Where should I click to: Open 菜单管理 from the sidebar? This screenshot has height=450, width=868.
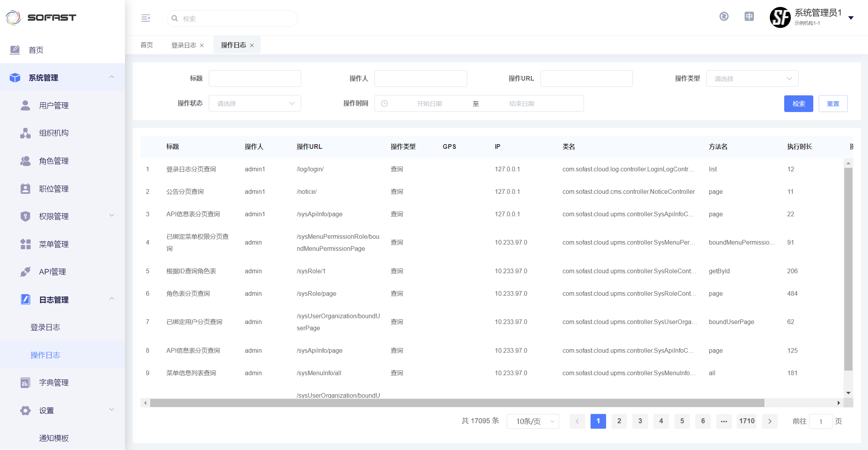click(x=54, y=244)
